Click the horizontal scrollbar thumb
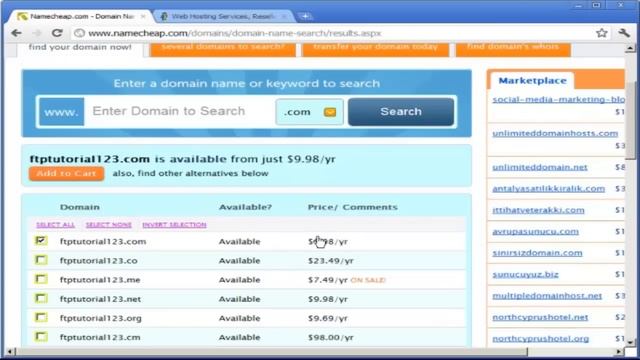 [x=271, y=351]
